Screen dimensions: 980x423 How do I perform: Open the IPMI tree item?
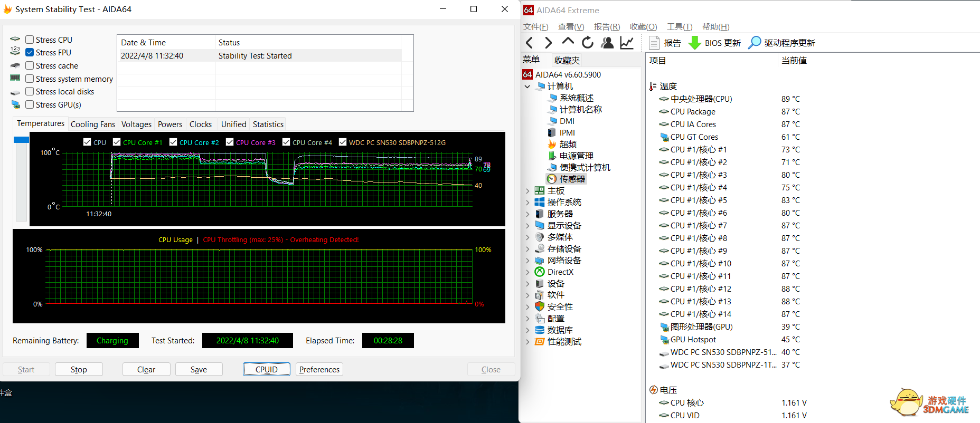click(567, 133)
